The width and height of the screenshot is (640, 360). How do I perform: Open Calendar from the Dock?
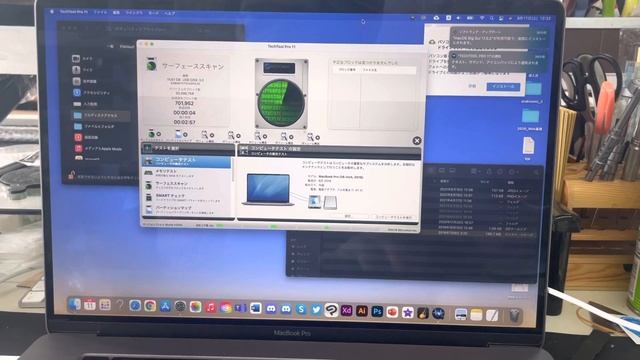tap(89, 304)
